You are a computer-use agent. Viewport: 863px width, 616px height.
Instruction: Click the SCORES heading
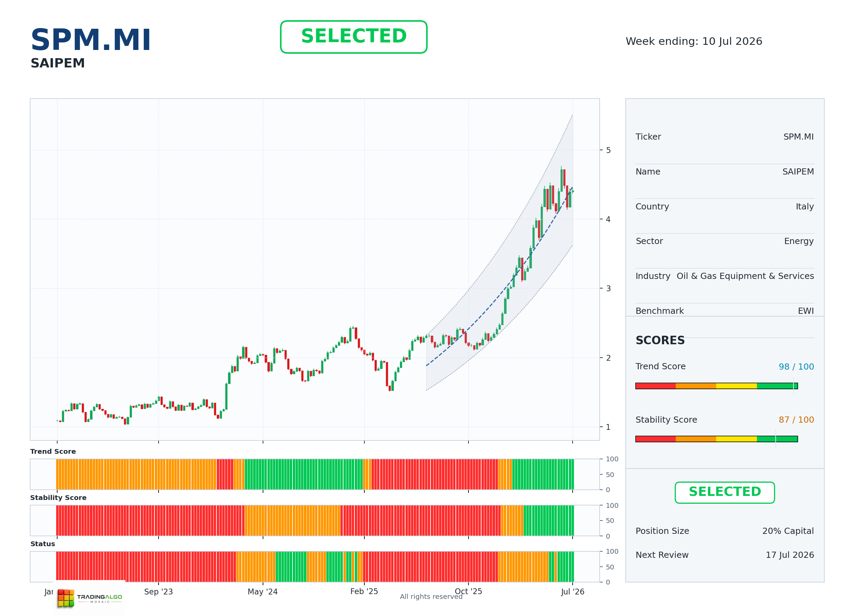660,340
